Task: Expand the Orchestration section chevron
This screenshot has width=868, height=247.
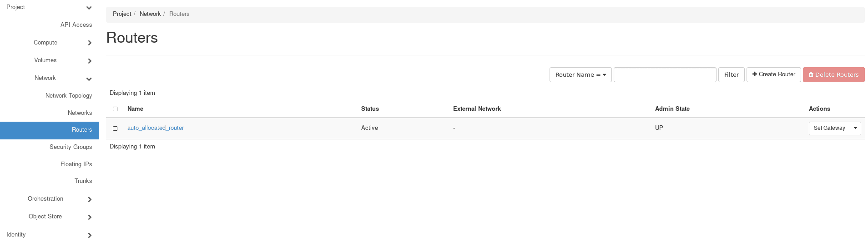Action: [89, 199]
